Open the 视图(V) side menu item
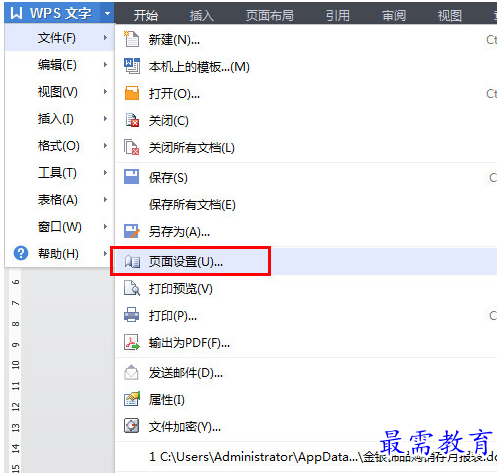501x474 pixels. click(59, 91)
